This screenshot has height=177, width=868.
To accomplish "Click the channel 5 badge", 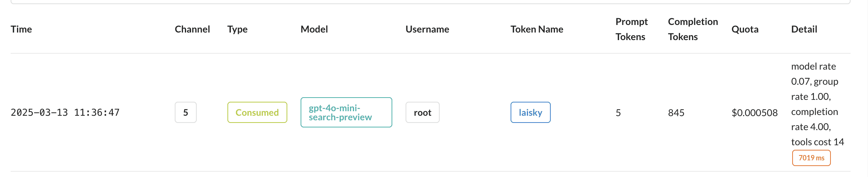I will point(186,112).
